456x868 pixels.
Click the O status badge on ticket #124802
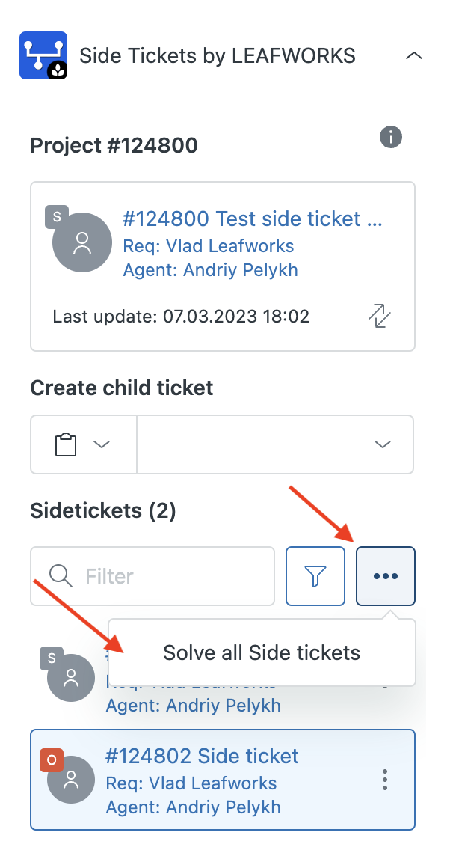click(52, 759)
